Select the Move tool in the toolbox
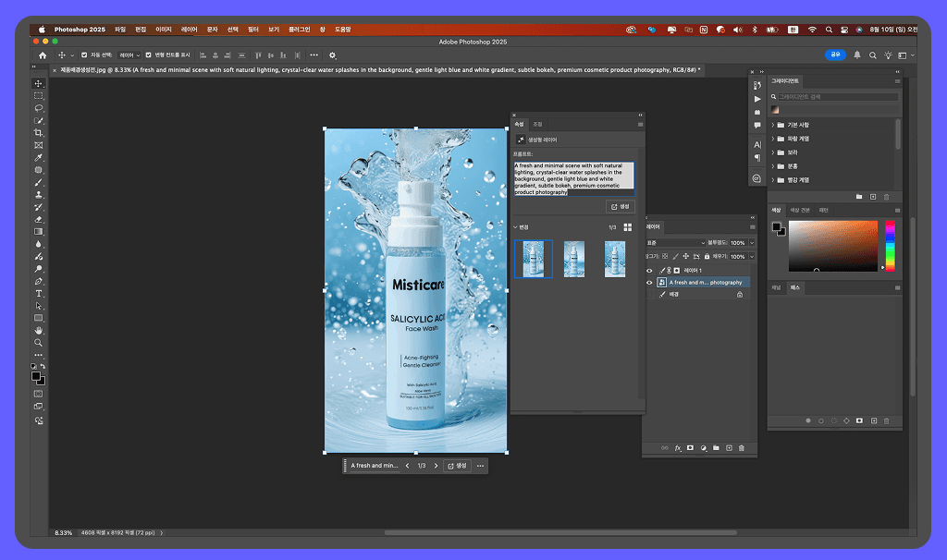Screen dimensions: 947x560 [39, 84]
